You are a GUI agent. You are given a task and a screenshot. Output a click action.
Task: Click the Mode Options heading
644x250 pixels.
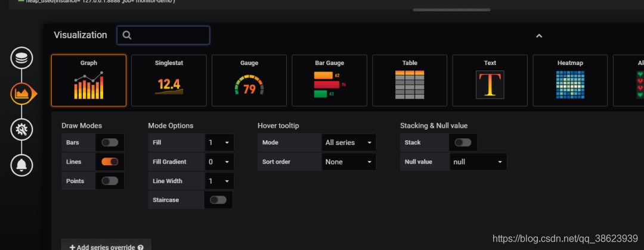[171, 125]
